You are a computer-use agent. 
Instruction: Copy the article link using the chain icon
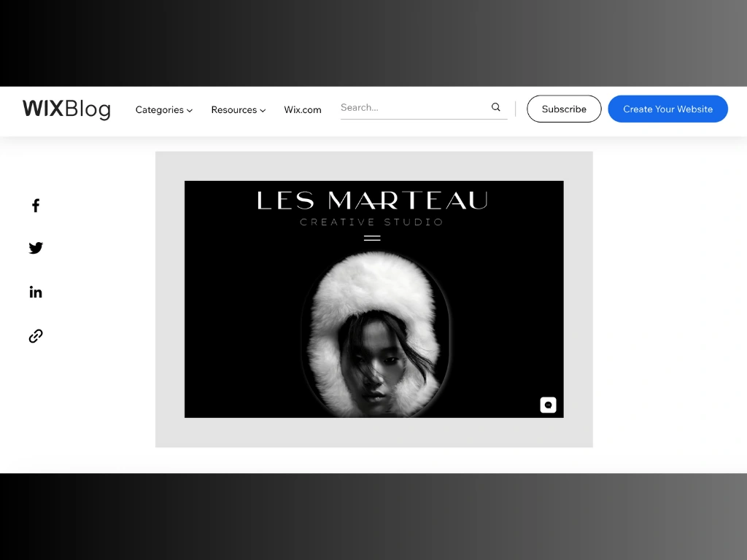coord(36,336)
